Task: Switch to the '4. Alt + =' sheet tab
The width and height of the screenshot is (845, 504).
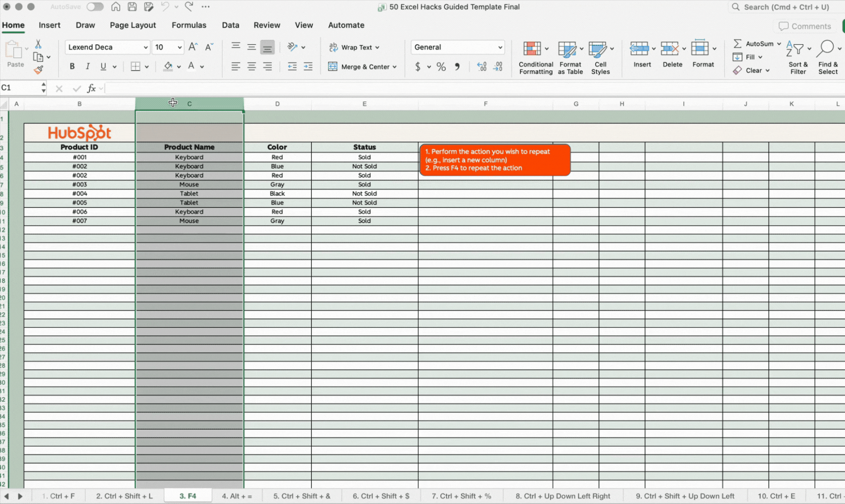Action: click(237, 496)
